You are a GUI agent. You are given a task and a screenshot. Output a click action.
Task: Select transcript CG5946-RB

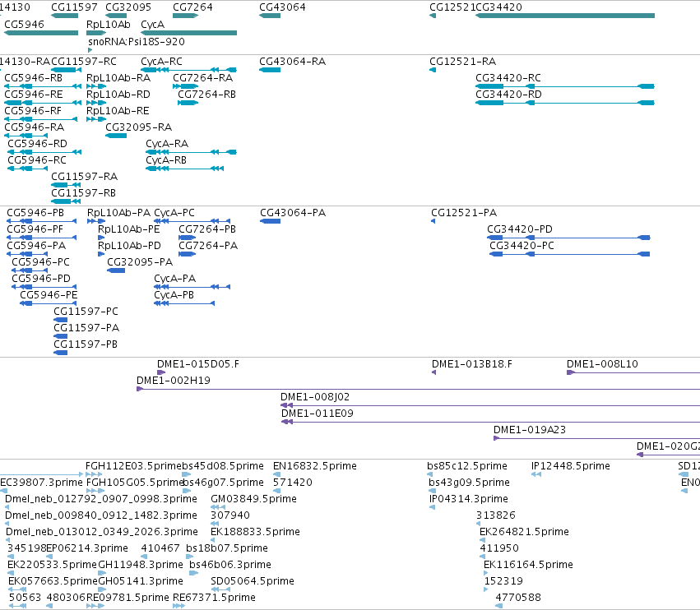(x=33, y=77)
